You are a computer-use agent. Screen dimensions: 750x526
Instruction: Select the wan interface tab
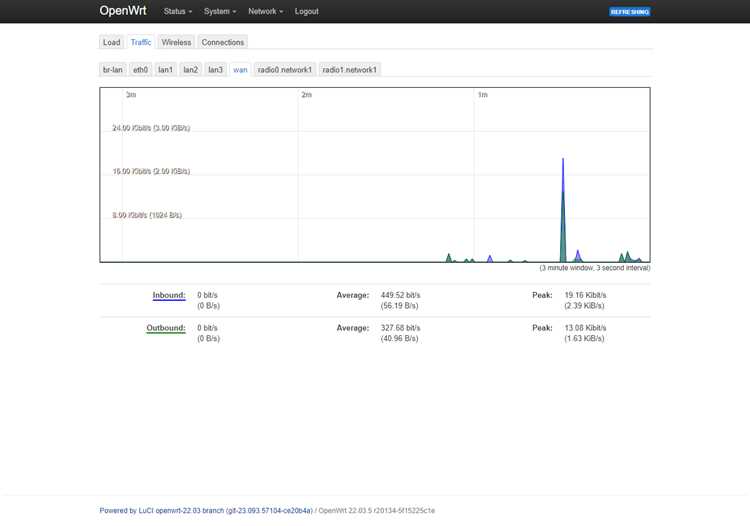click(240, 70)
